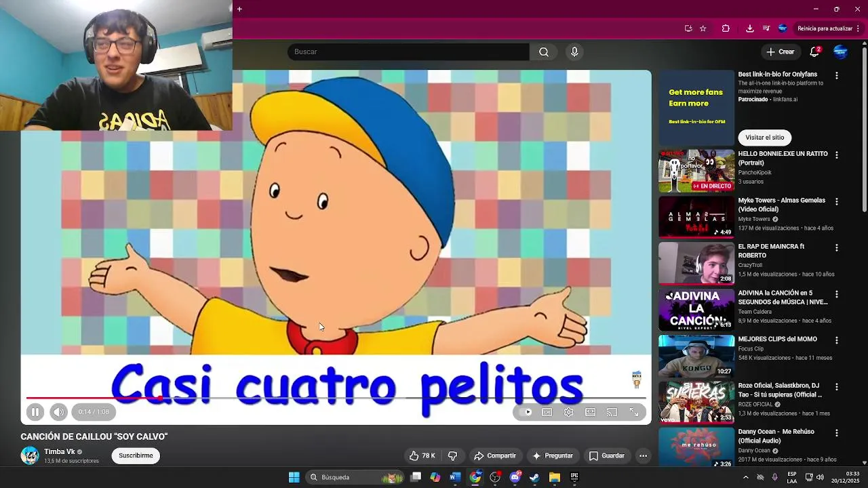This screenshot has width=868, height=488.
Task: Share the video using Compartir
Action: click(x=495, y=456)
